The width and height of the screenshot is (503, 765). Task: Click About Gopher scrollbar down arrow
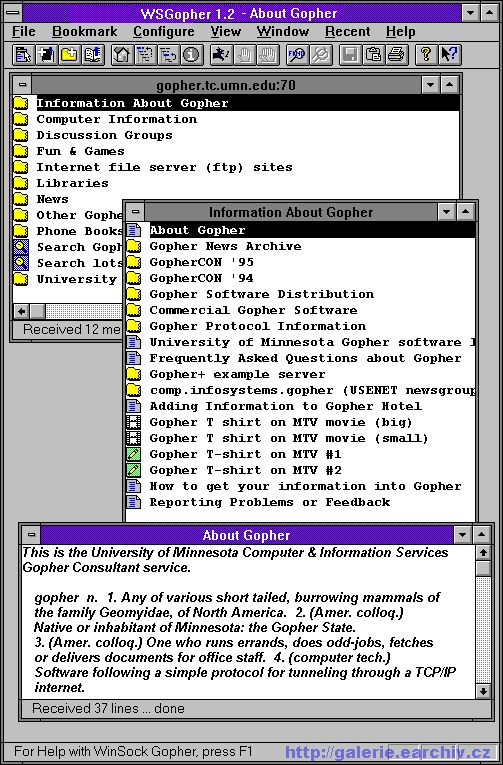(483, 691)
